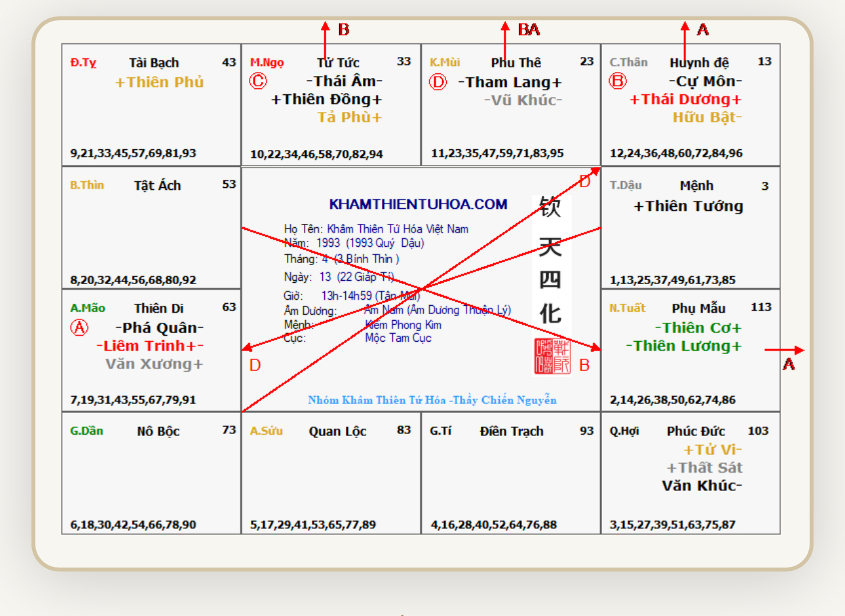Click the 'Huynh đệ' palace label
The image size is (845, 616).
[699, 63]
